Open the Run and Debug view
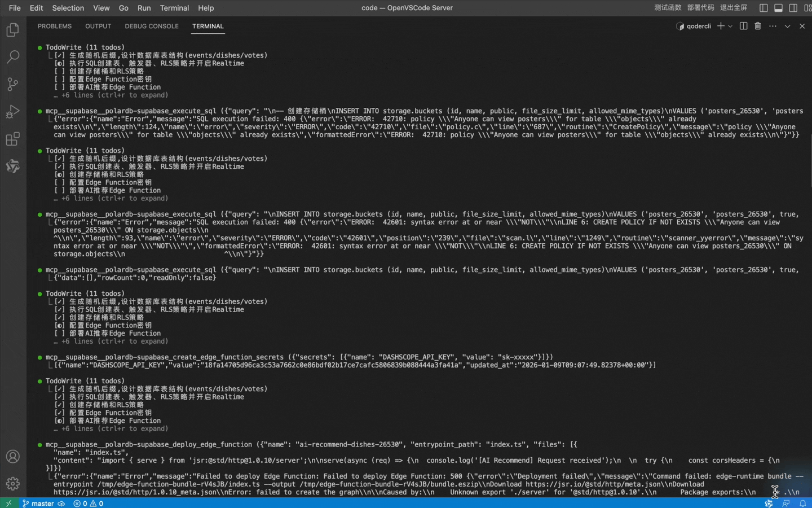Screen dimensions: 812x508 pos(12,112)
